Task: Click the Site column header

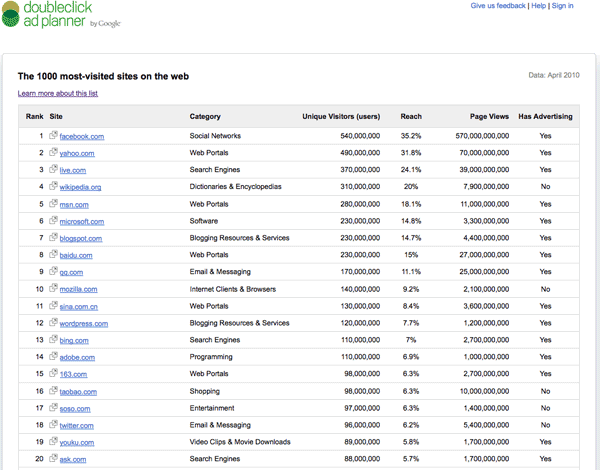Action: (56, 116)
